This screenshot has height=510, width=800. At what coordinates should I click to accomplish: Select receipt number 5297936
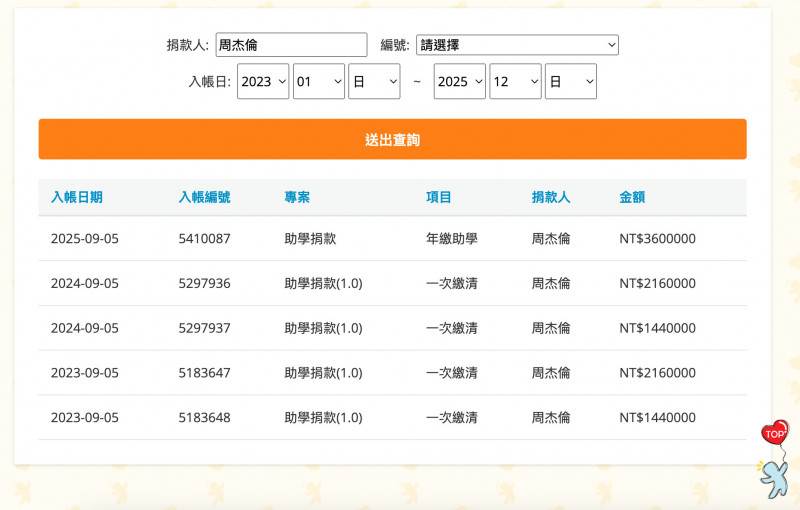205,284
